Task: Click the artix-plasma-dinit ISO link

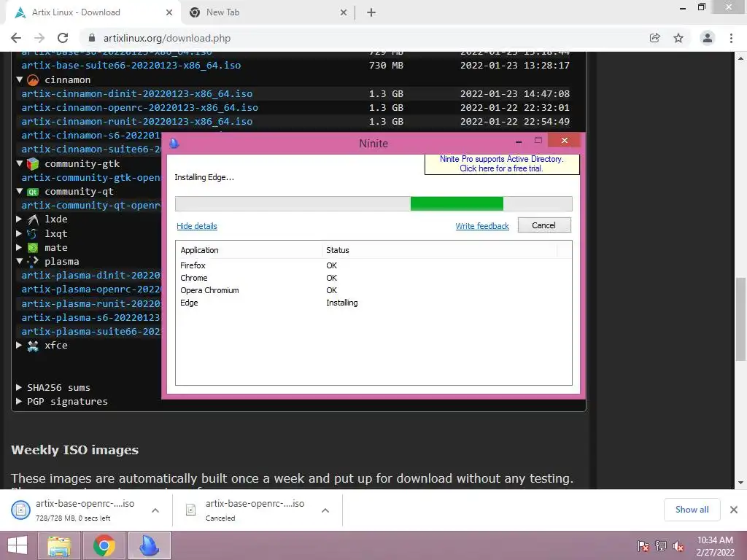Action: click(91, 275)
